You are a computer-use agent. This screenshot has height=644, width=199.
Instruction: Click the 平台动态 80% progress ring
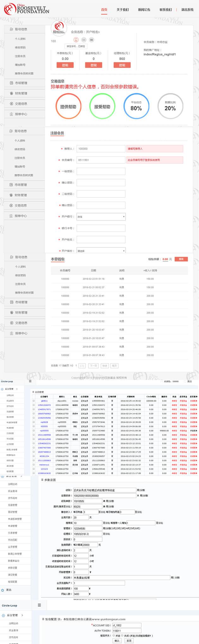point(136,107)
